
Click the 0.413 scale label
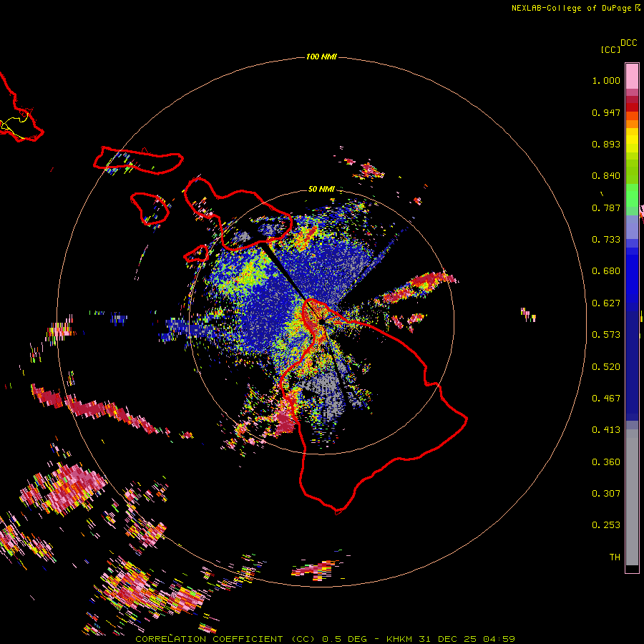point(606,430)
